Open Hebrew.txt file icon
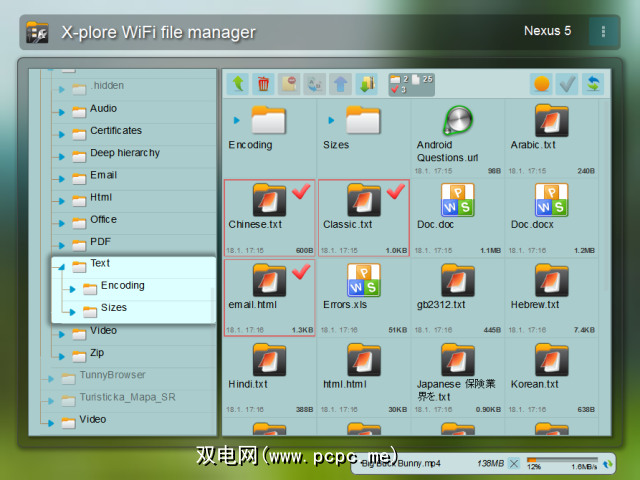The width and height of the screenshot is (640, 480). [x=551, y=280]
